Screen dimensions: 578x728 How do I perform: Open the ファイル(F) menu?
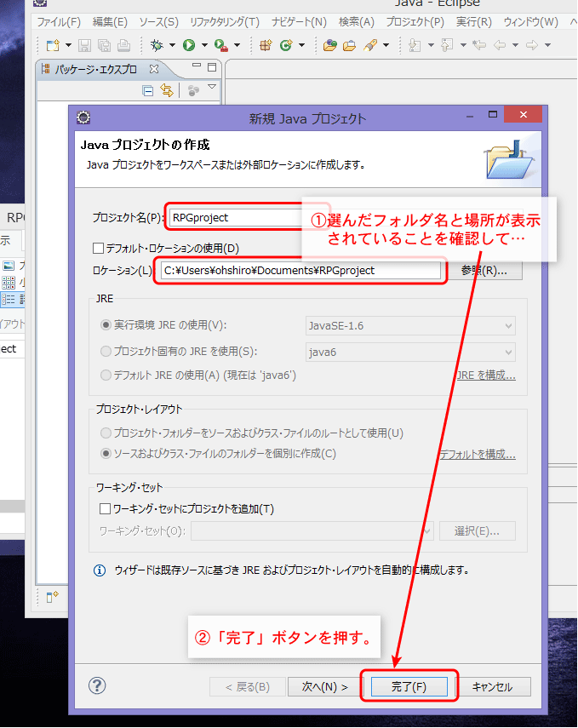[59, 22]
